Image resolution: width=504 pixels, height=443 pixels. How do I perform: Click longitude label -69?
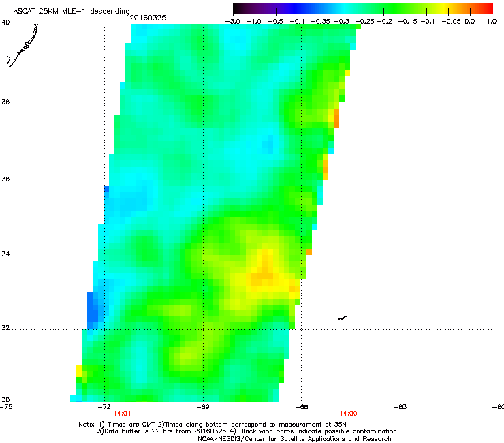(203, 407)
